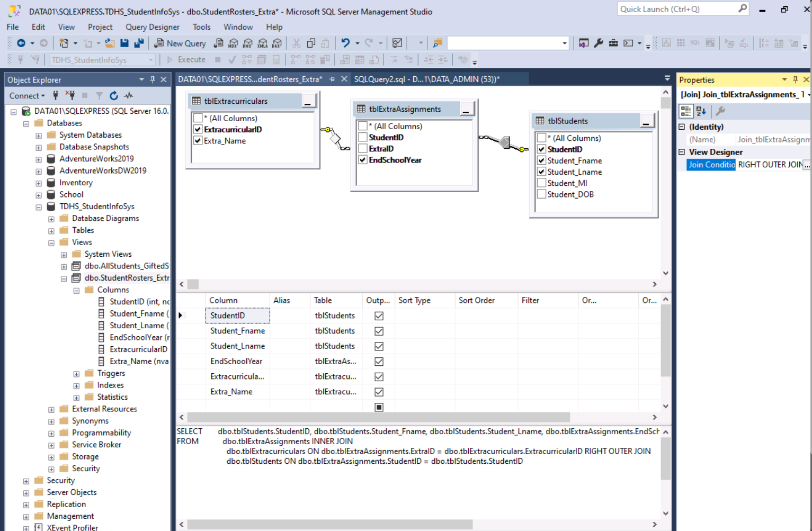Click the Join Condition ellipsis button
The height and width of the screenshot is (531, 812).
coord(807,165)
